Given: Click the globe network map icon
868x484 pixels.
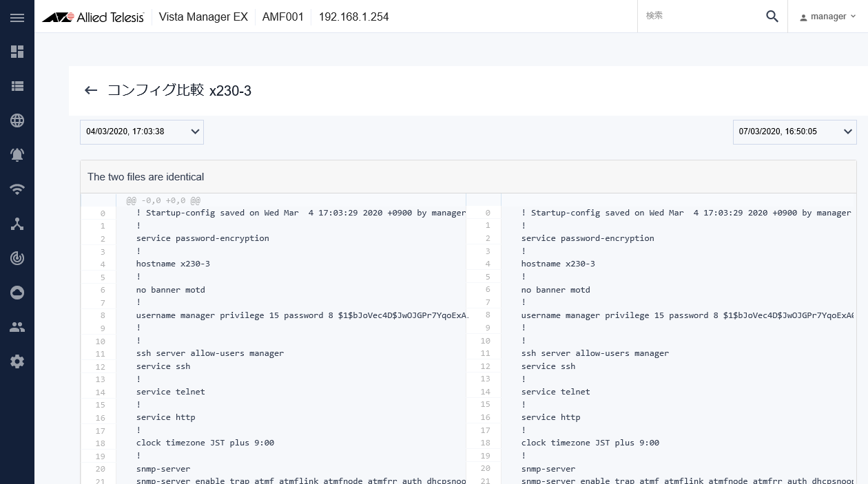Looking at the screenshot, I should click(x=17, y=120).
